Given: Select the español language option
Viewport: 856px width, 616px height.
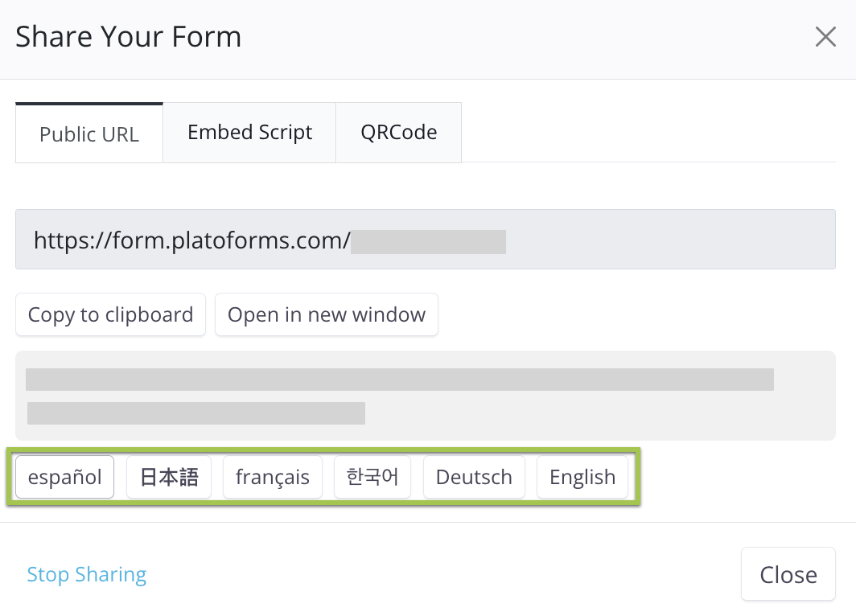Looking at the screenshot, I should click(64, 477).
